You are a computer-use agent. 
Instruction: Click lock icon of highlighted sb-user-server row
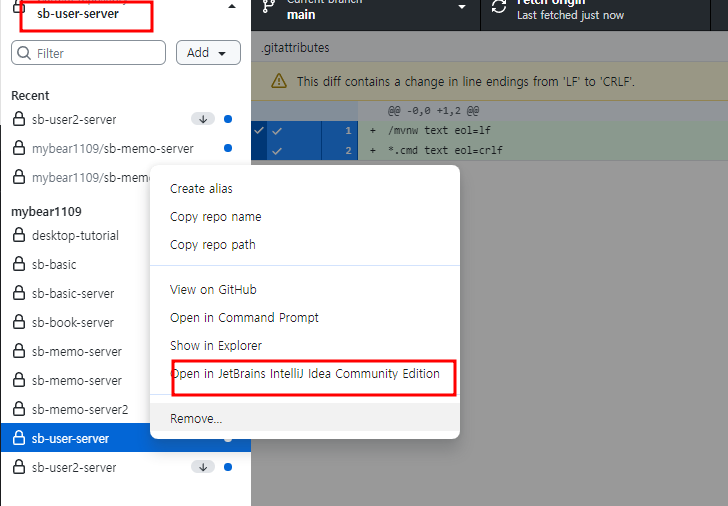tap(19, 438)
